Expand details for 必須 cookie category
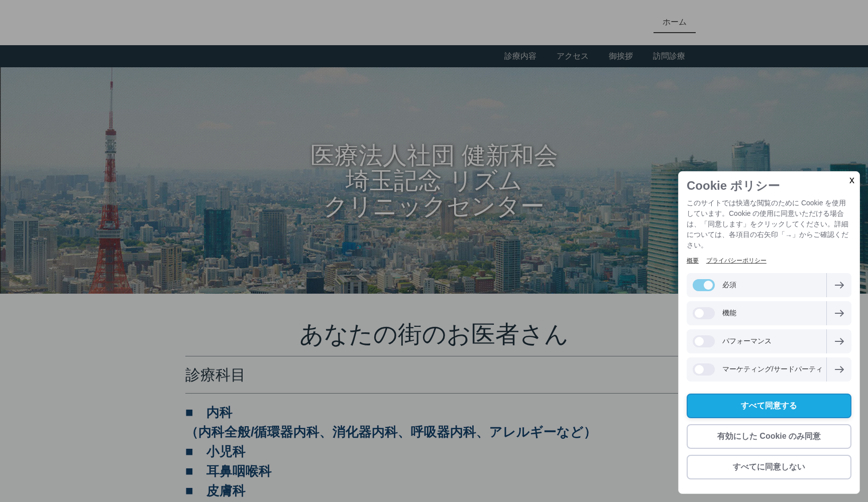868x502 pixels. click(839, 285)
